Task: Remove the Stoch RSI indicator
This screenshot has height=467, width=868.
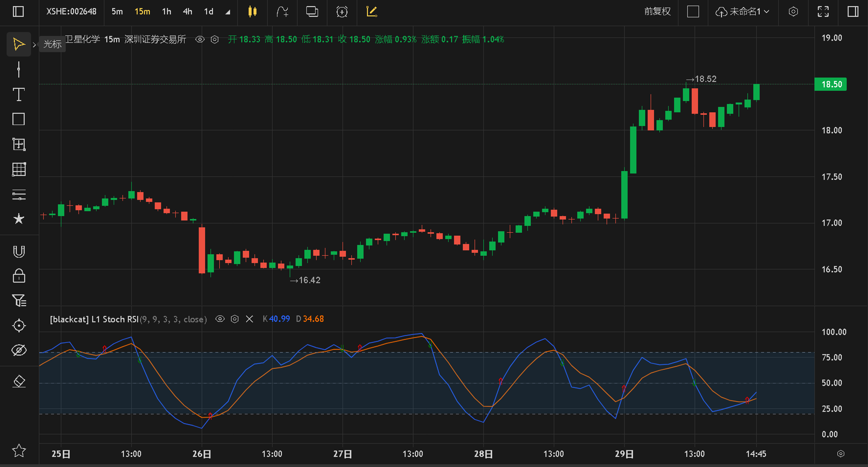Action: pyautogui.click(x=250, y=319)
